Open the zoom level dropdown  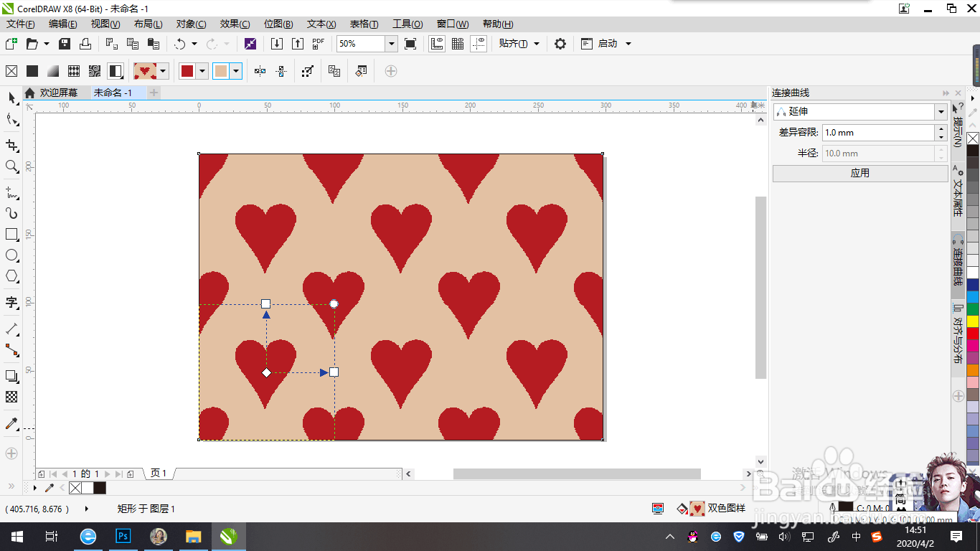392,44
